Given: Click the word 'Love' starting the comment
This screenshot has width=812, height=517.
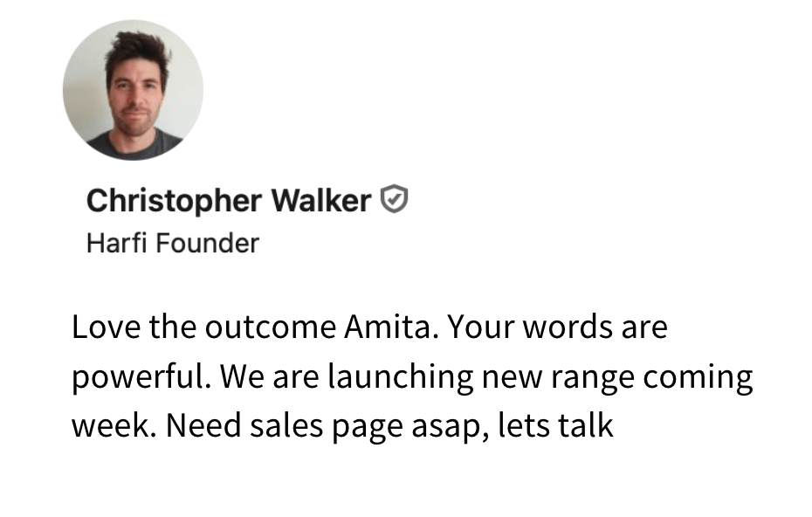Looking at the screenshot, I should point(106,327).
